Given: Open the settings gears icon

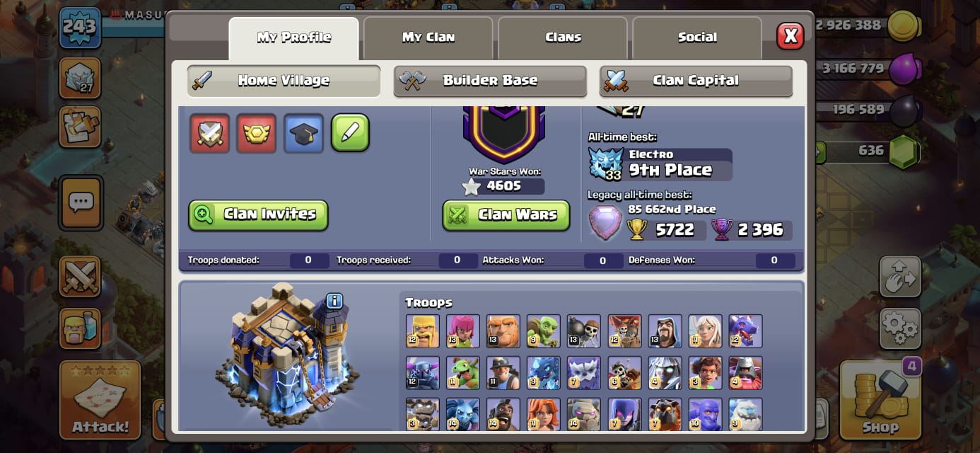Looking at the screenshot, I should tap(900, 328).
